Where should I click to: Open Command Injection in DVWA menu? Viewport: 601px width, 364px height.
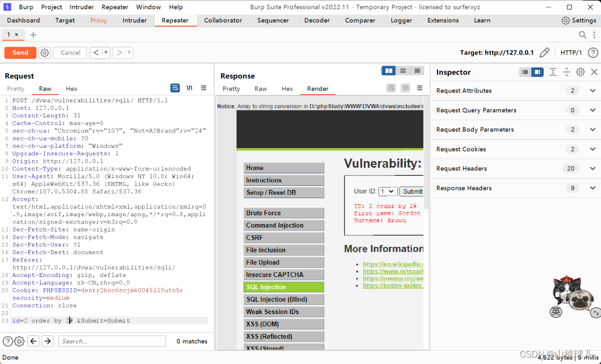(x=284, y=225)
